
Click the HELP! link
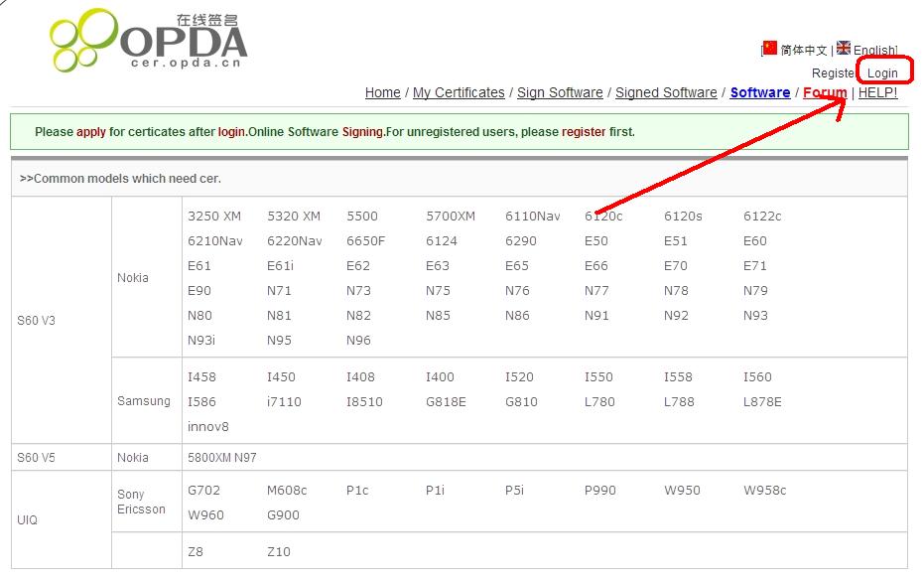[x=877, y=92]
